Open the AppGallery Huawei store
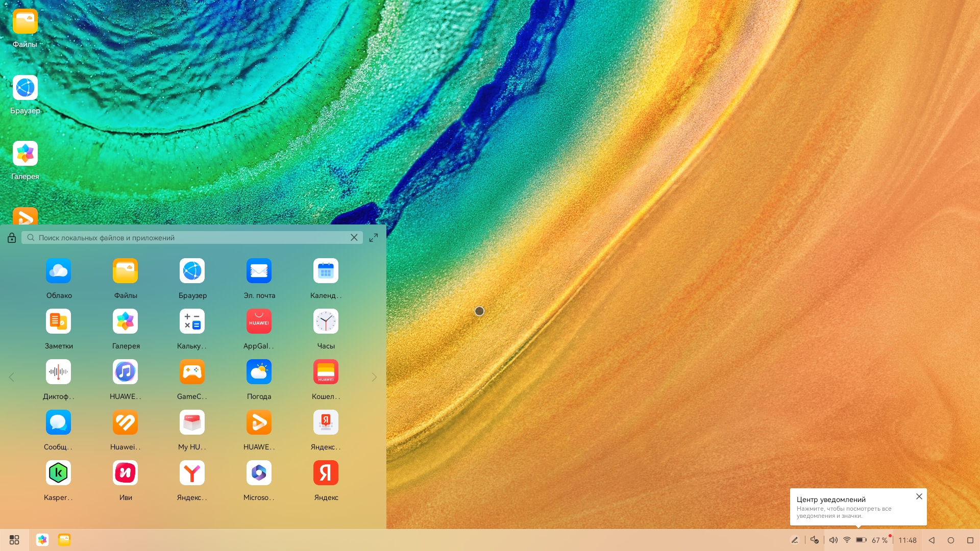The image size is (980, 551). point(259,321)
